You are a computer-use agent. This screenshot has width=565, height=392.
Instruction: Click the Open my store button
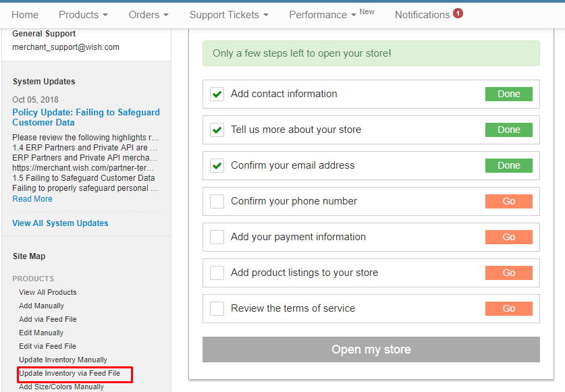tap(371, 349)
